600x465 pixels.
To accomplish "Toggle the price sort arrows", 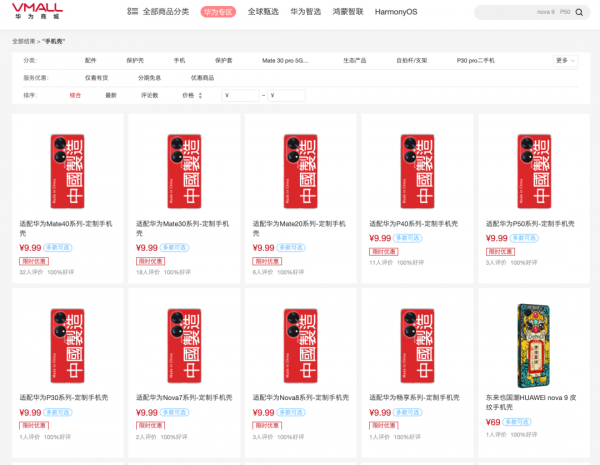I will [x=200, y=95].
